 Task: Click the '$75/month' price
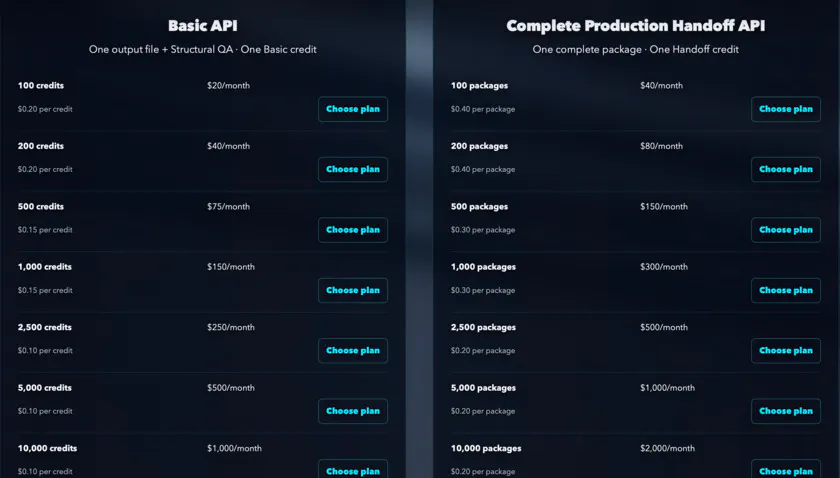click(x=228, y=207)
